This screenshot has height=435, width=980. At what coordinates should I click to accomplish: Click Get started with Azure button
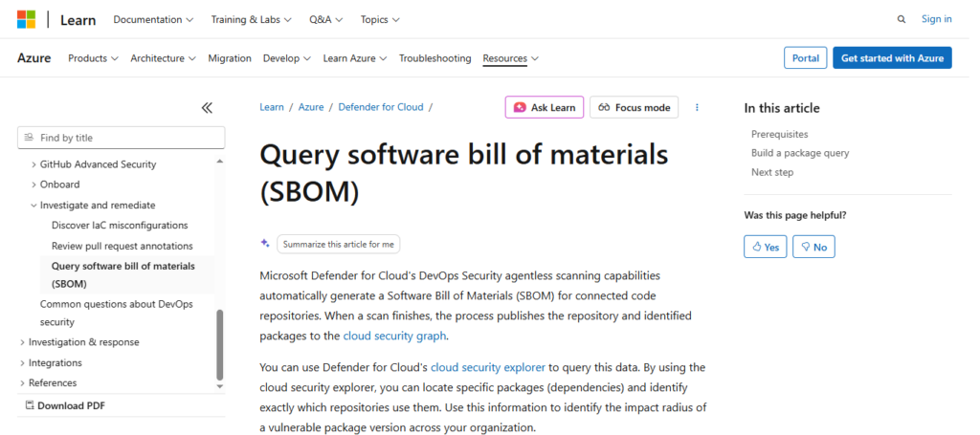(892, 58)
